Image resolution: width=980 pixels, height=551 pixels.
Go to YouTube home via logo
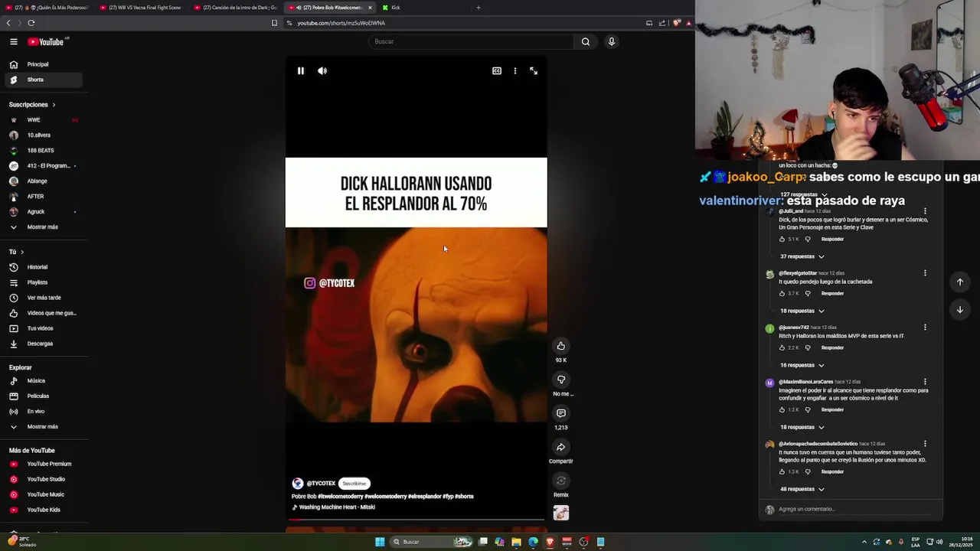pos(46,42)
